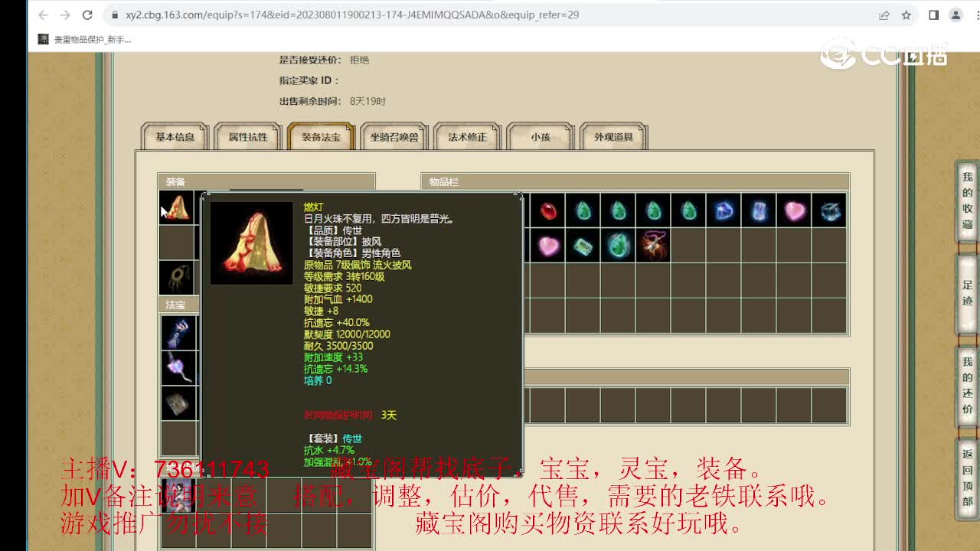Viewport: 980px width, 551px height.
Task: Focus the address bar URL
Action: [352, 15]
